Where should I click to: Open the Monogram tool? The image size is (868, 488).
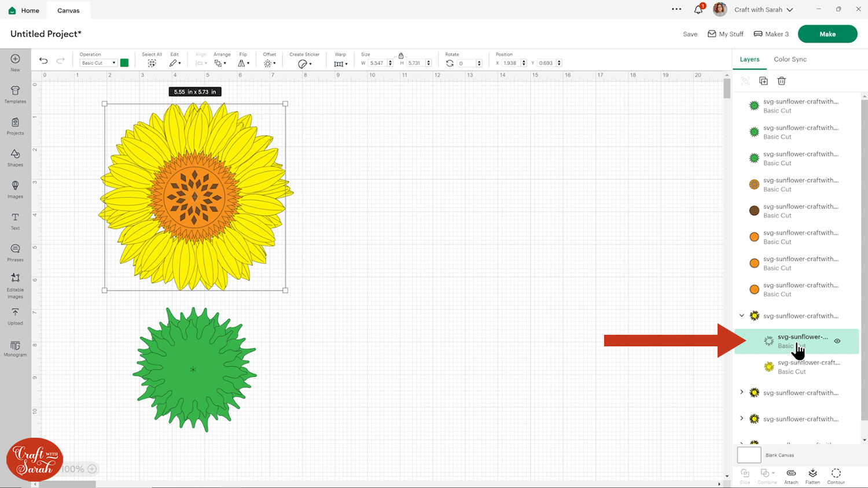click(x=15, y=348)
